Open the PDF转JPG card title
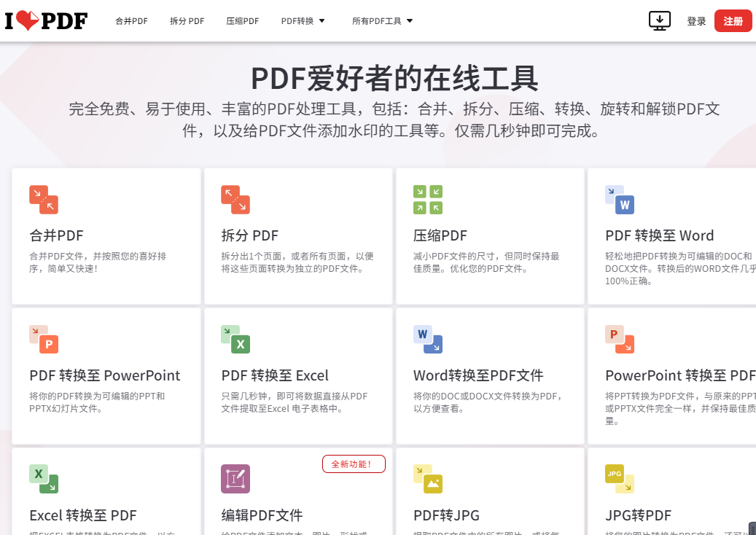This screenshot has width=756, height=535. tap(446, 515)
